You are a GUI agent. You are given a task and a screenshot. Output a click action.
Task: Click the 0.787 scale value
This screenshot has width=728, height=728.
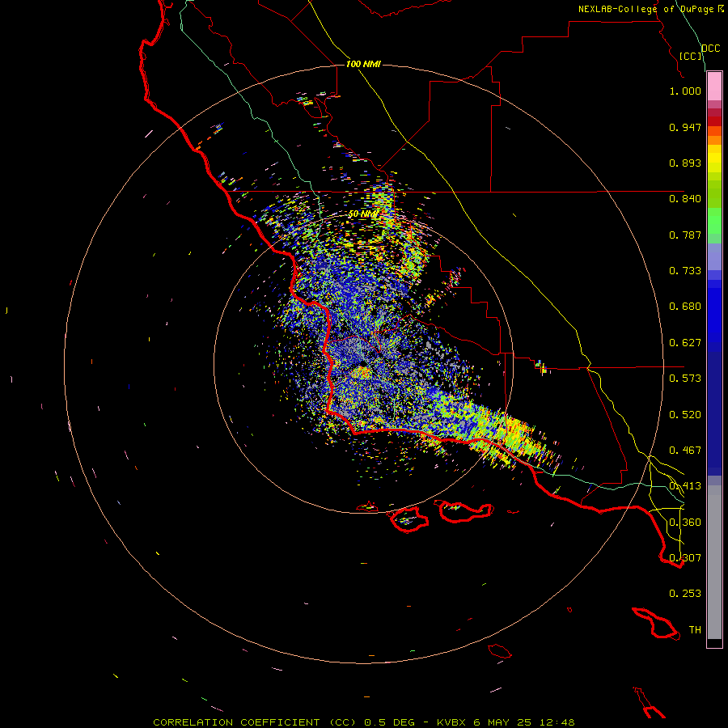pyautogui.click(x=685, y=235)
